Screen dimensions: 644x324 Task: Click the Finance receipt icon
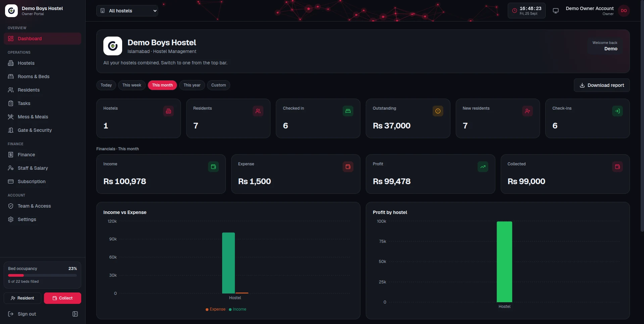11,155
